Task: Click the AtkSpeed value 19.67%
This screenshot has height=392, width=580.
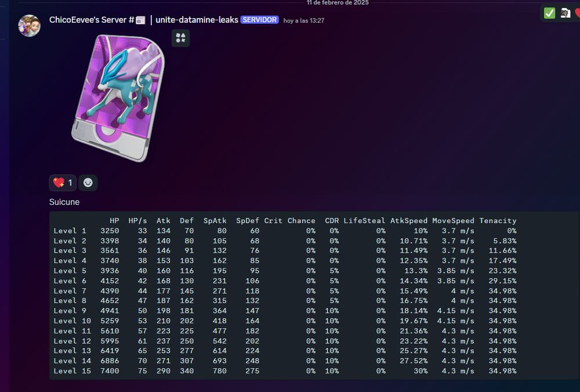Action: tap(414, 321)
